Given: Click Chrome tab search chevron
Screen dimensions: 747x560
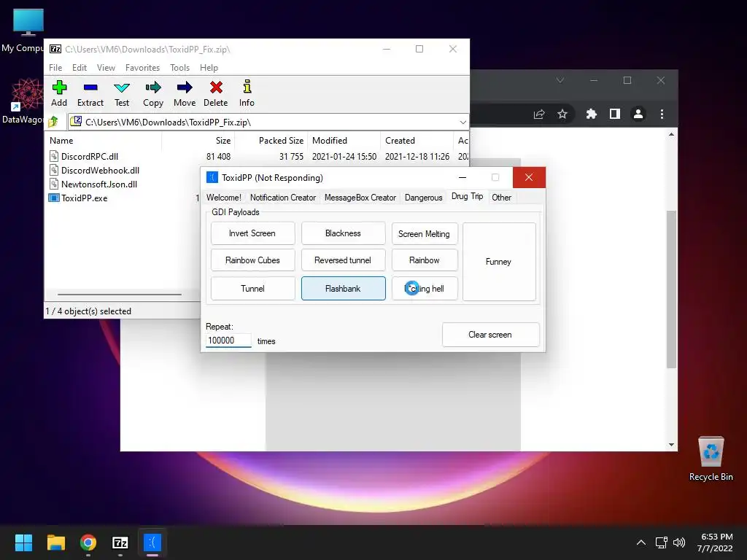Looking at the screenshot, I should coord(560,80).
